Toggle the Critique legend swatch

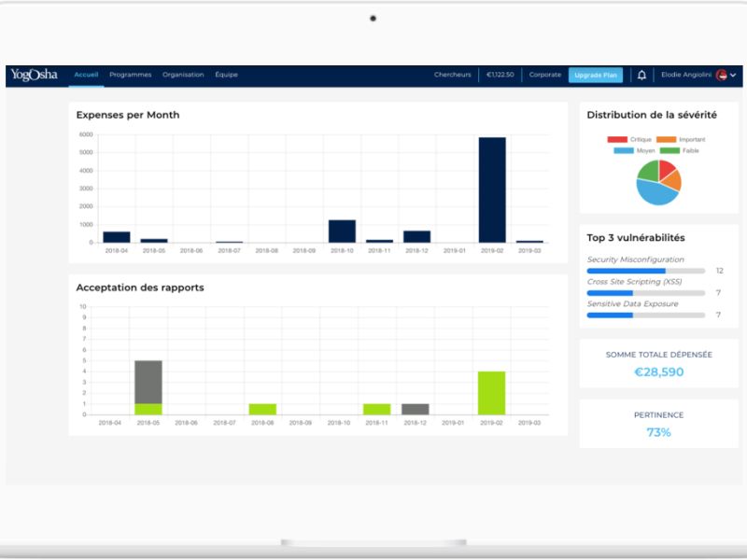click(x=617, y=139)
